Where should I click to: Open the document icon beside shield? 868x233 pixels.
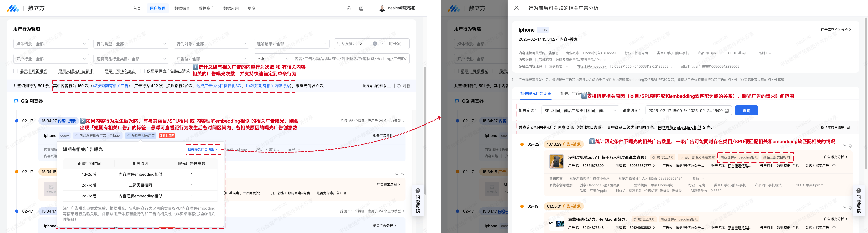(361, 8)
